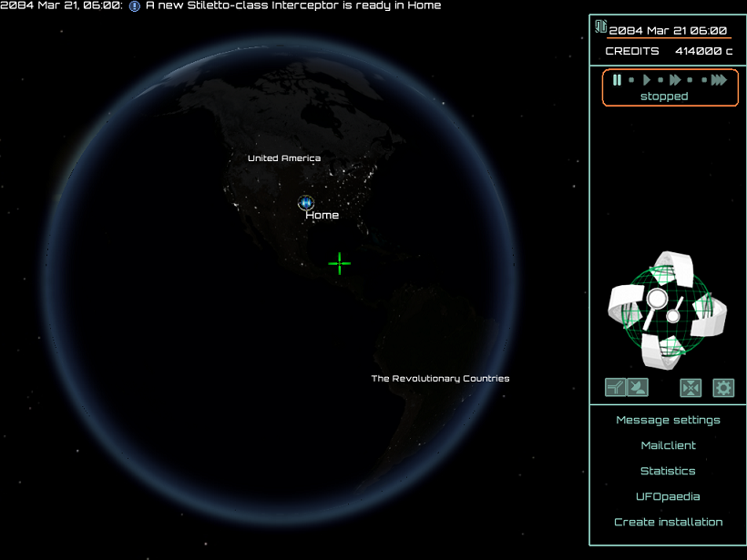Select the Home base icon on globe
This screenshot has height=560, width=747.
(x=306, y=203)
